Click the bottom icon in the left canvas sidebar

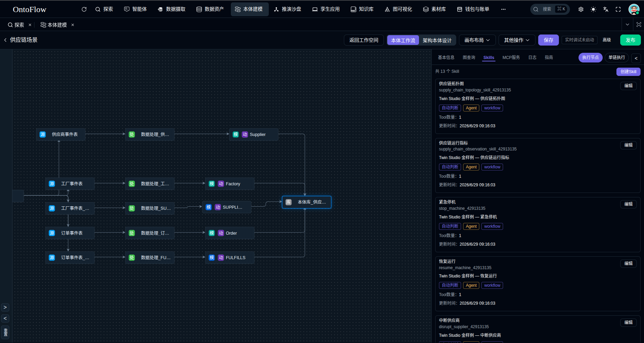pyautogui.click(x=6, y=332)
